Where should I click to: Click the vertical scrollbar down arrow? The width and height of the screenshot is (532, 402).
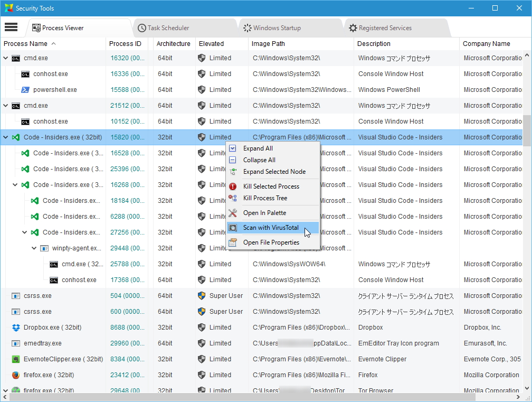(x=527, y=388)
